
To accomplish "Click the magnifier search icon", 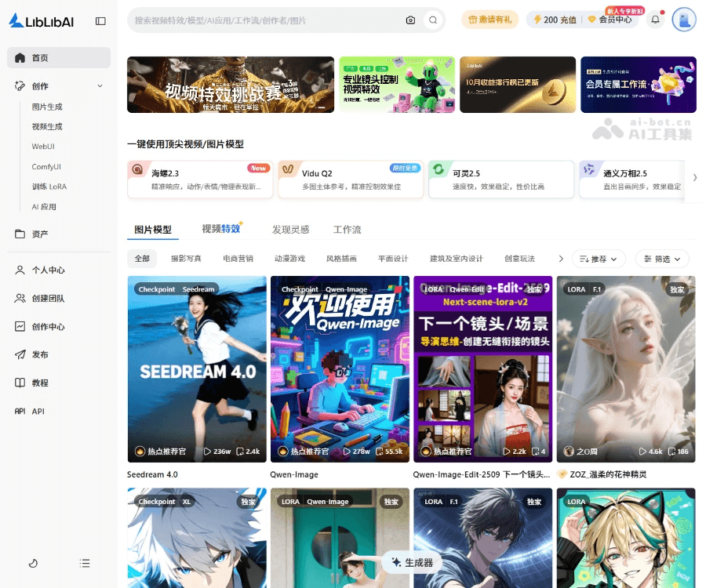I will pyautogui.click(x=433, y=20).
